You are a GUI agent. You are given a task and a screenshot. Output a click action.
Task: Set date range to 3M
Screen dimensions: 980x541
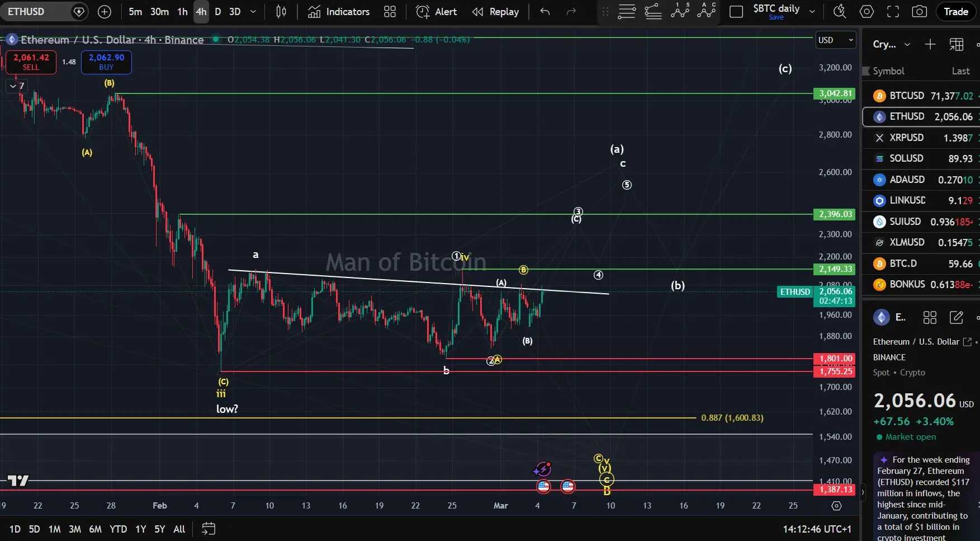(75, 529)
